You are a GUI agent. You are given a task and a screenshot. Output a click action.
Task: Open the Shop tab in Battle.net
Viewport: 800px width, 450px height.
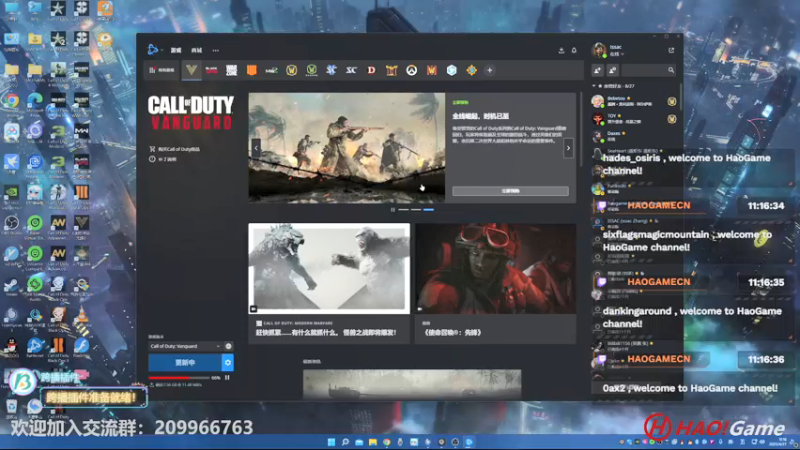point(196,51)
